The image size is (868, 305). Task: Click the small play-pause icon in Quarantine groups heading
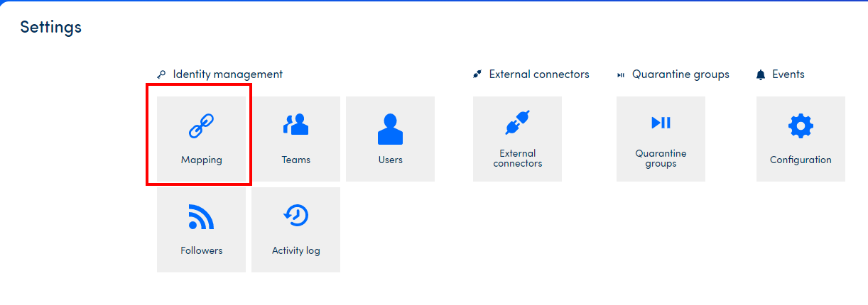click(x=621, y=74)
